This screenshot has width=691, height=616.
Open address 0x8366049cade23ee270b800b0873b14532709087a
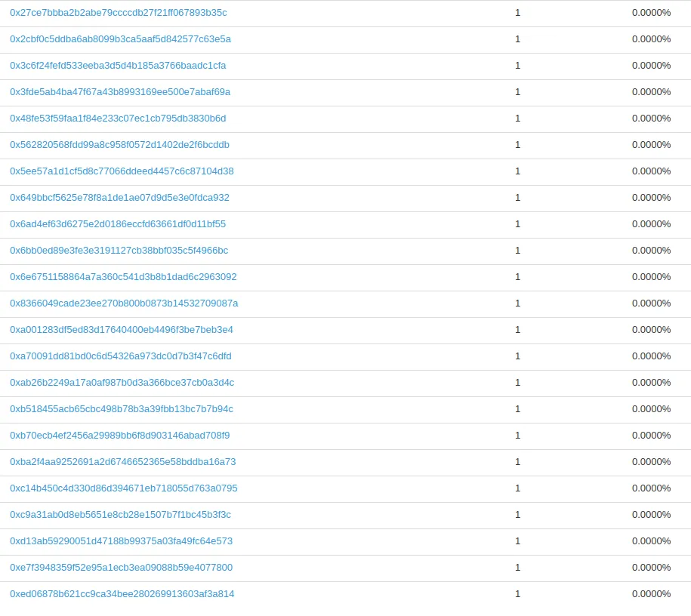[x=124, y=303]
